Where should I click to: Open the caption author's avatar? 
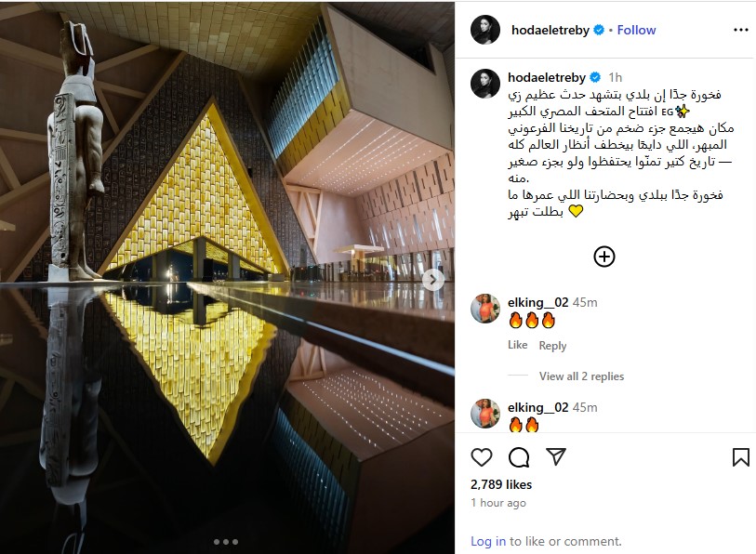pyautogui.click(x=485, y=85)
